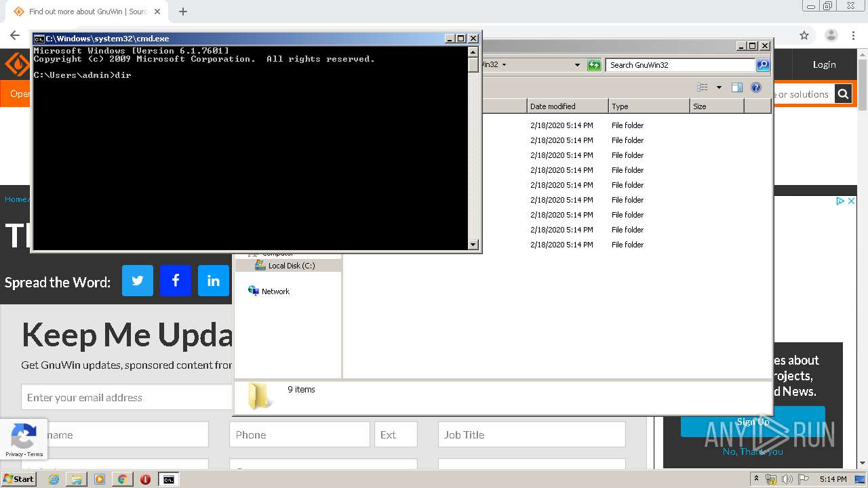This screenshot has width=868, height=488.
Task: Share page on Facebook icon
Action: [x=176, y=281]
